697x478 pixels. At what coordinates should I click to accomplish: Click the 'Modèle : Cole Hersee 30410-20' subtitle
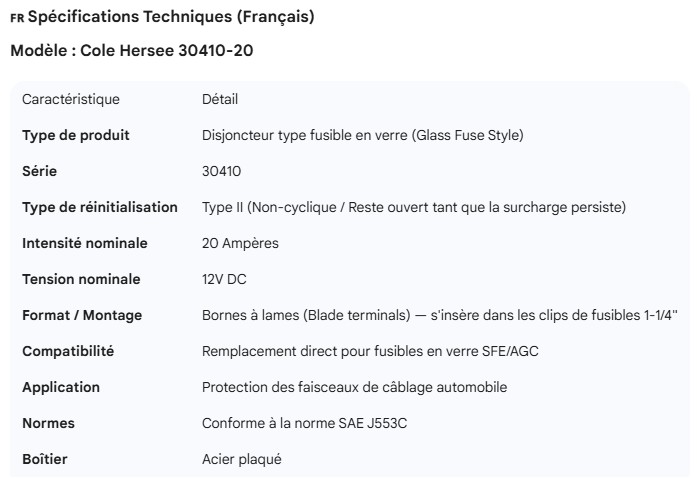click(x=131, y=50)
